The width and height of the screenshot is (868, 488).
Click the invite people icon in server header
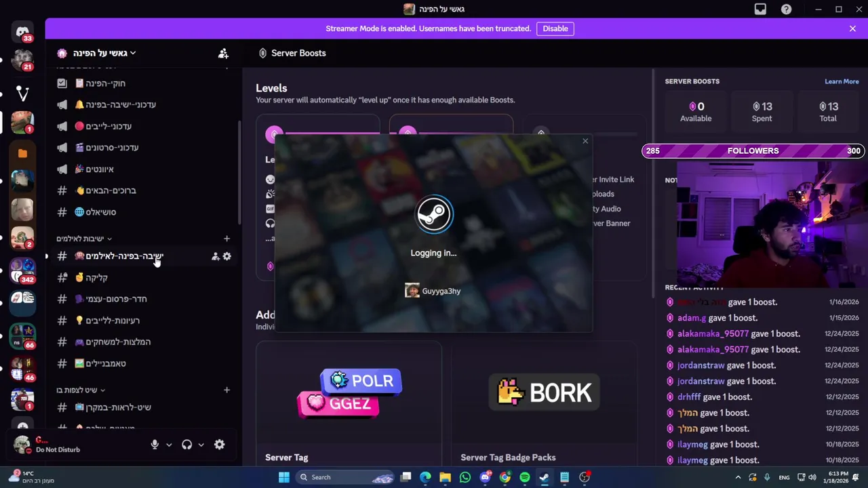(223, 53)
